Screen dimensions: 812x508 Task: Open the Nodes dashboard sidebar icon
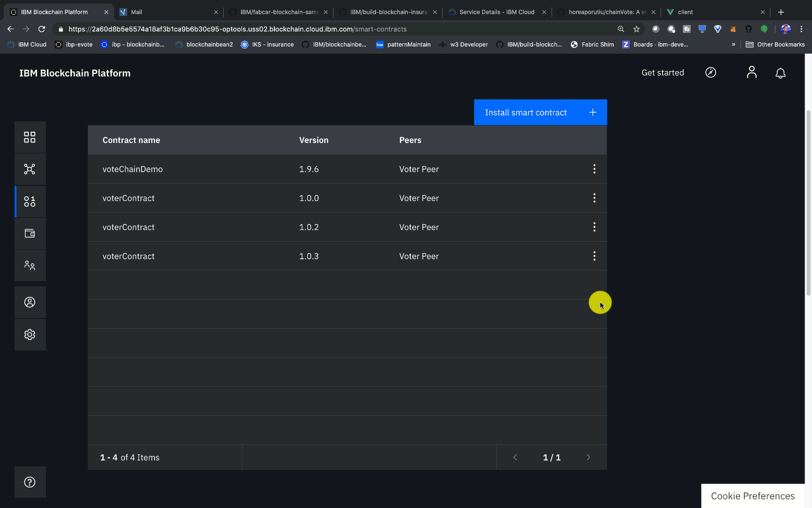[30, 137]
